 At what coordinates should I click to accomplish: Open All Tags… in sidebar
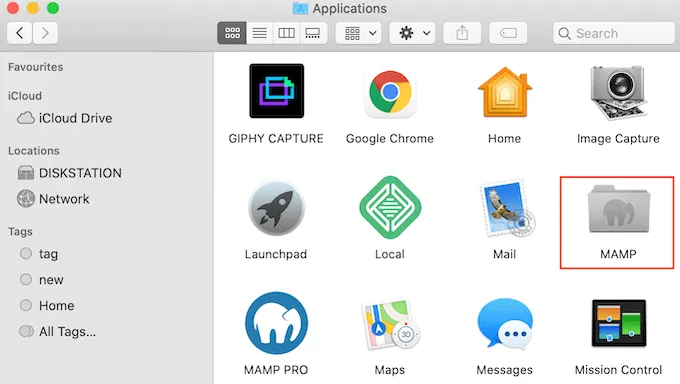(57, 331)
